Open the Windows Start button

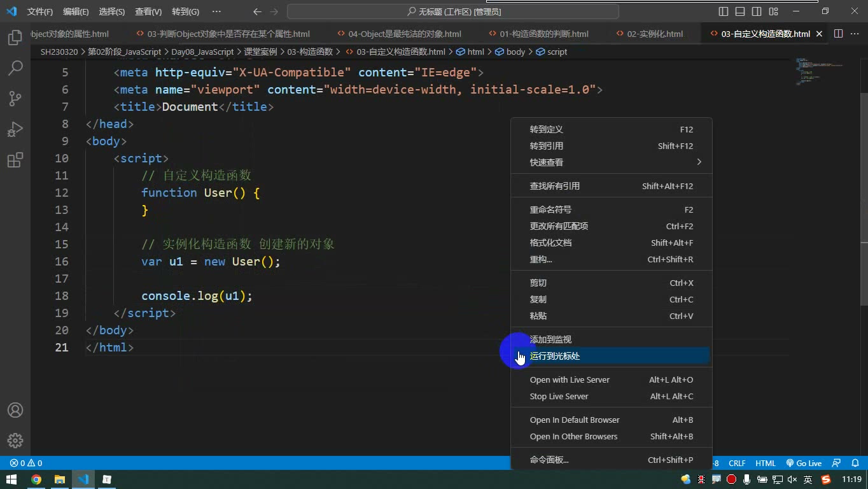tap(11, 479)
